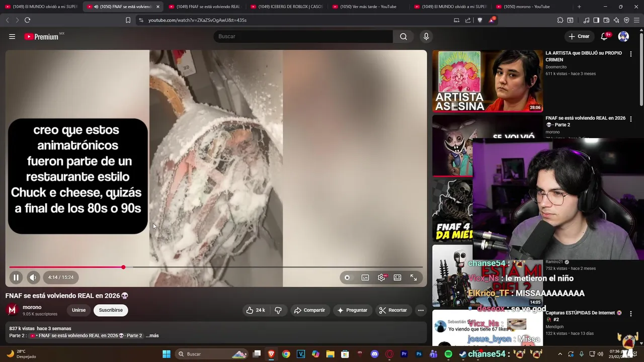The height and width of the screenshot is (362, 644).
Task: Open the Preguntar AI button
Action: click(x=352, y=310)
